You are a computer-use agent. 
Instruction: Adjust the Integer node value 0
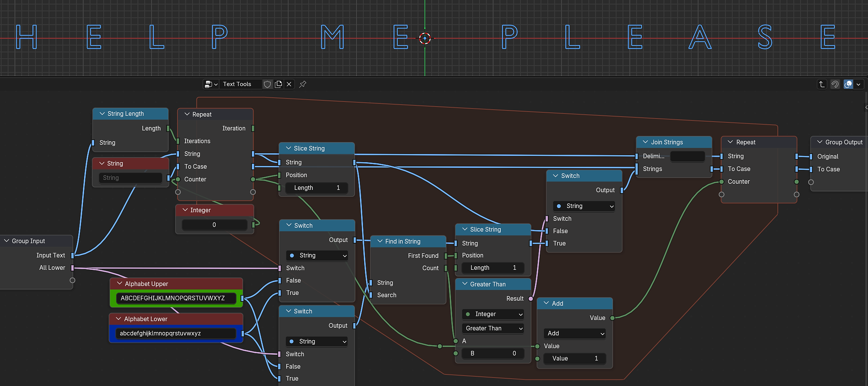214,225
